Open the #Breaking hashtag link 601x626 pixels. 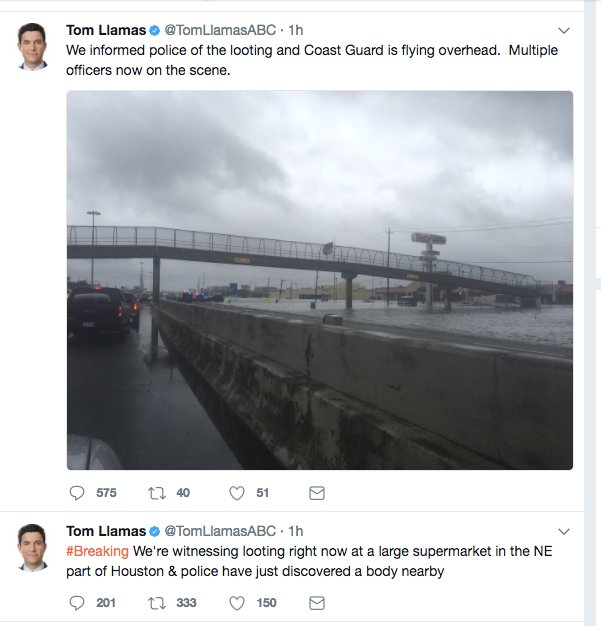click(x=97, y=551)
